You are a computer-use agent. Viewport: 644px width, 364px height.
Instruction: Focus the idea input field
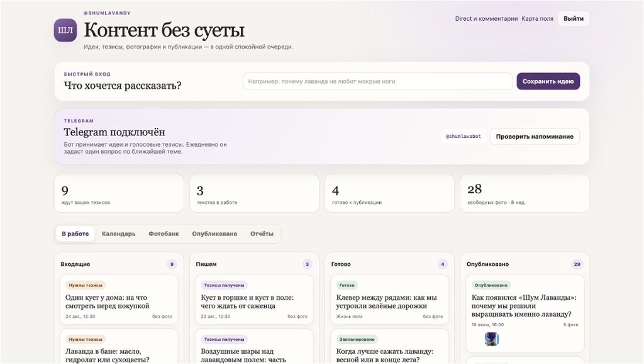click(x=377, y=81)
